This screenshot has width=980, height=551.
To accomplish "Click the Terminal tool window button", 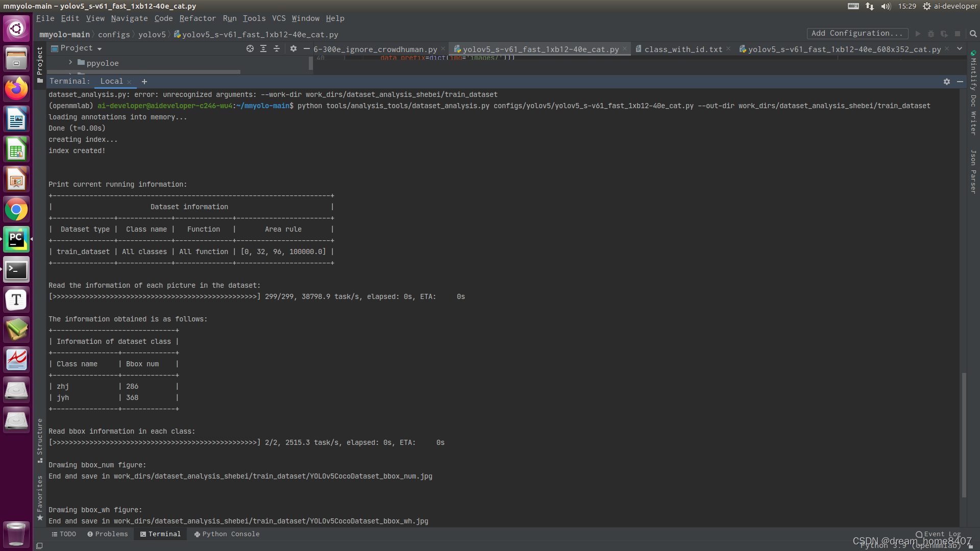I will (x=160, y=534).
